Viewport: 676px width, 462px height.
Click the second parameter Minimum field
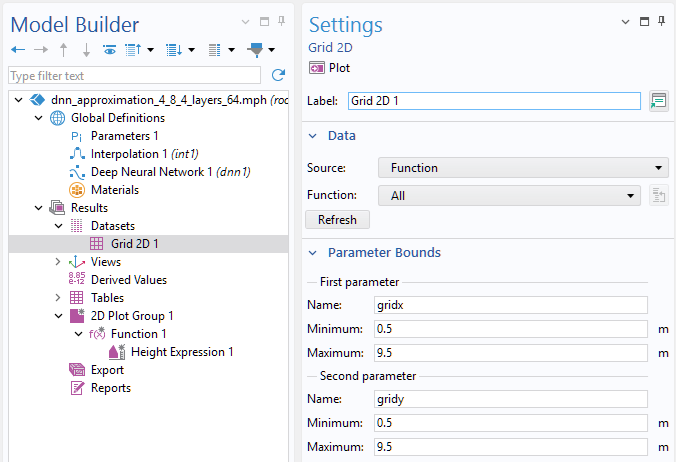coord(510,423)
